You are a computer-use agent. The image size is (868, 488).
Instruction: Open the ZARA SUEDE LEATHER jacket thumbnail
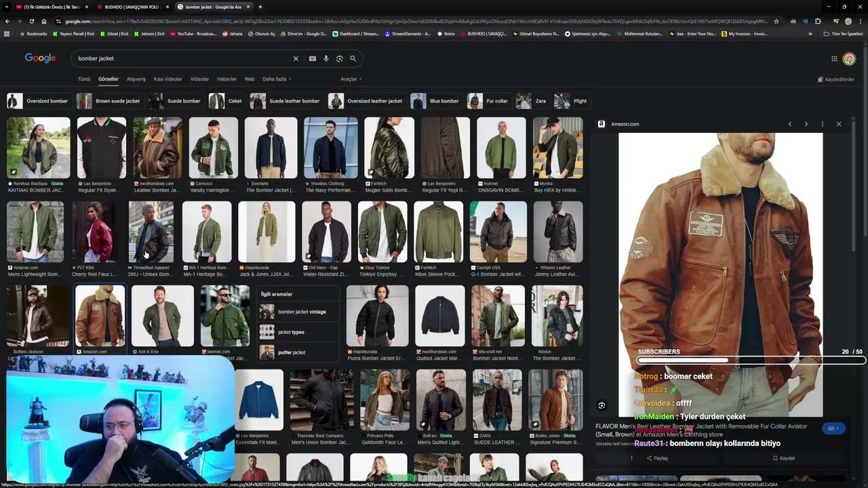(x=497, y=400)
